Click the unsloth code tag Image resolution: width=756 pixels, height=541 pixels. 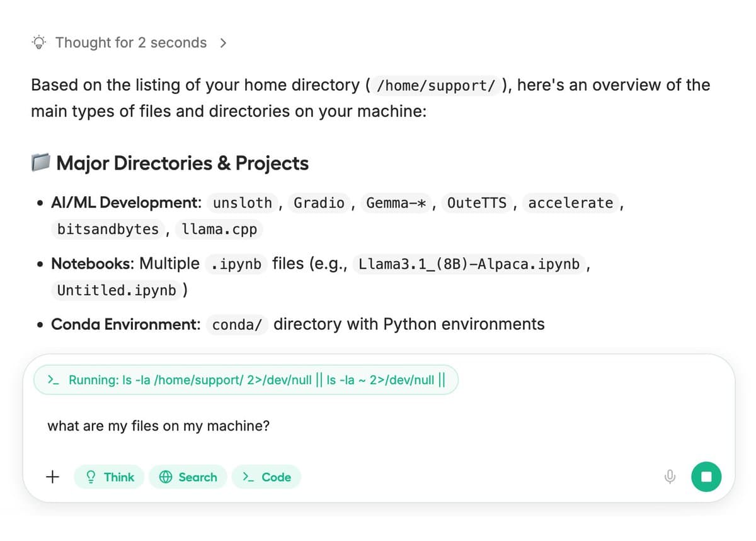click(243, 203)
